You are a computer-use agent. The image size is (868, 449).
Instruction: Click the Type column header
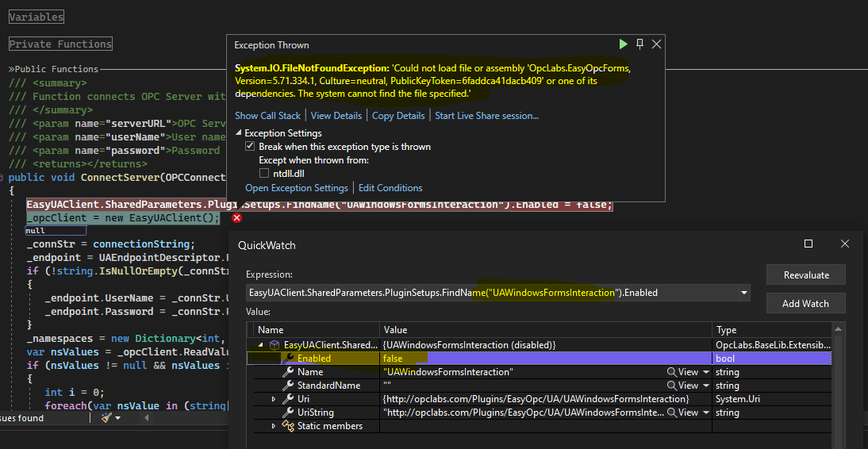tap(772, 330)
